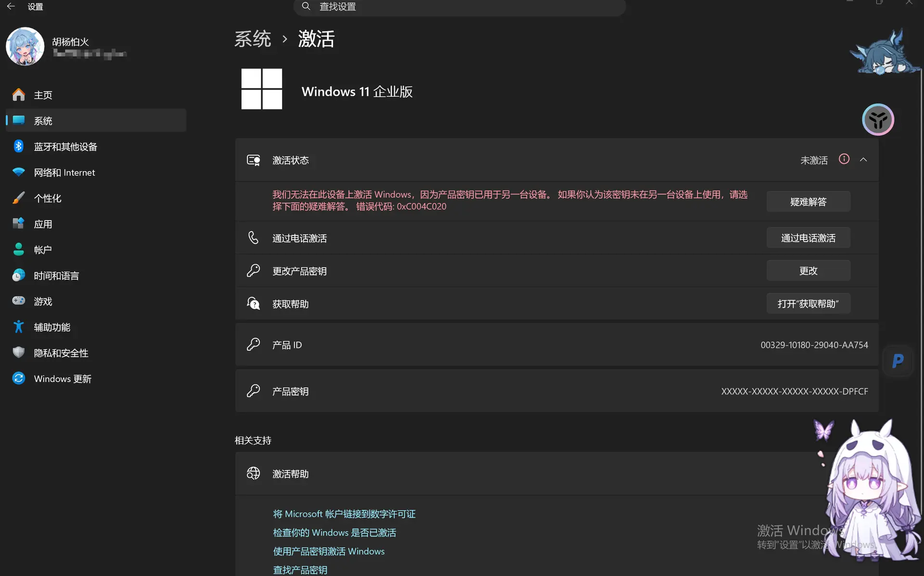Click the back arrow in Settings title bar

[11, 6]
